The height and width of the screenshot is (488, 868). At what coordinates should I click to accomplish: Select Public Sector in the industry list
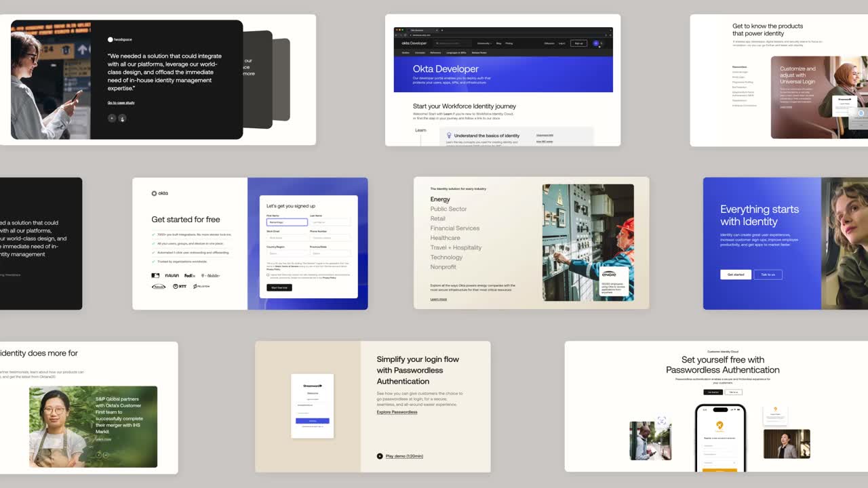(448, 209)
